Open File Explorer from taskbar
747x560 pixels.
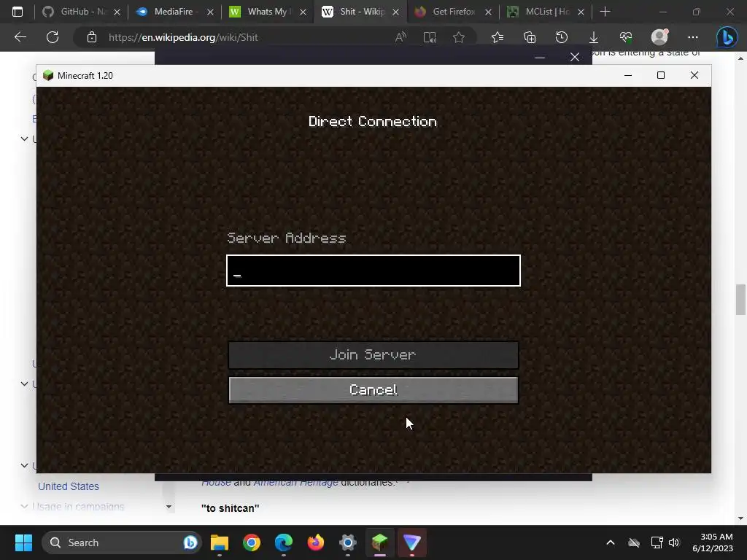(220, 542)
